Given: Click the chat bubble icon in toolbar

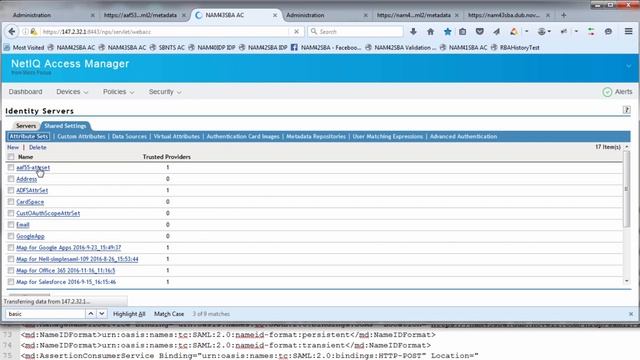Looking at the screenshot, I should tap(608, 31).
